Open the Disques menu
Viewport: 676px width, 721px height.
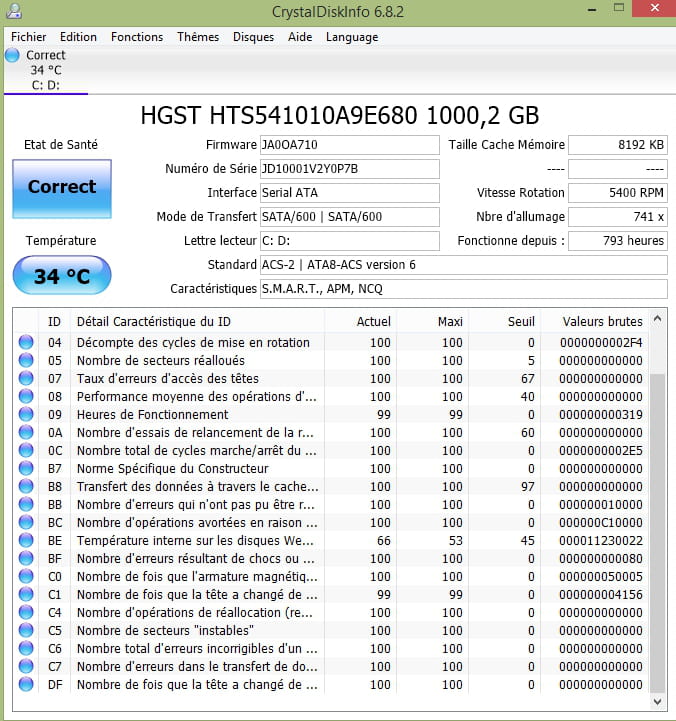(x=253, y=37)
